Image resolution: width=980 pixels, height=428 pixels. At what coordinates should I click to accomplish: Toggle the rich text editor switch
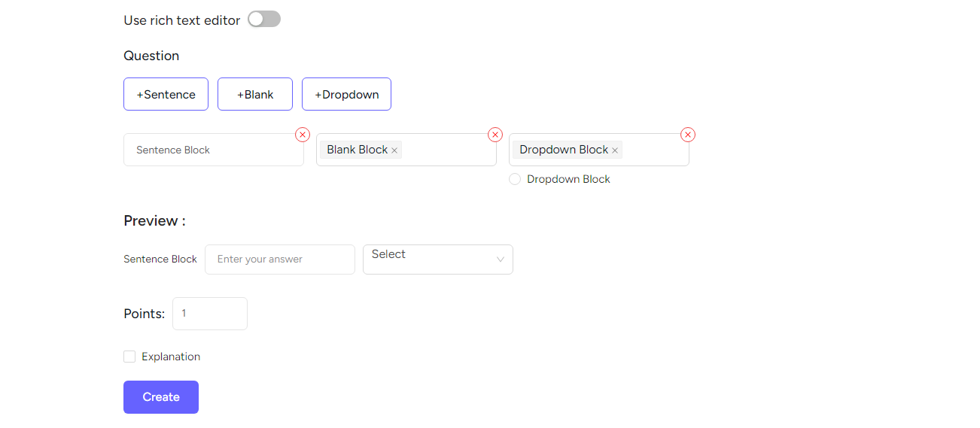pyautogui.click(x=264, y=20)
